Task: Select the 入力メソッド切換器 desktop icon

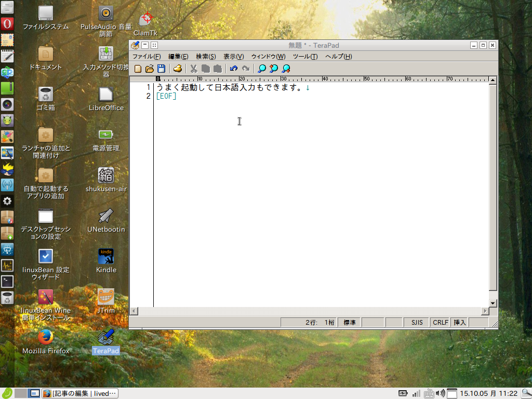Action: point(106,62)
